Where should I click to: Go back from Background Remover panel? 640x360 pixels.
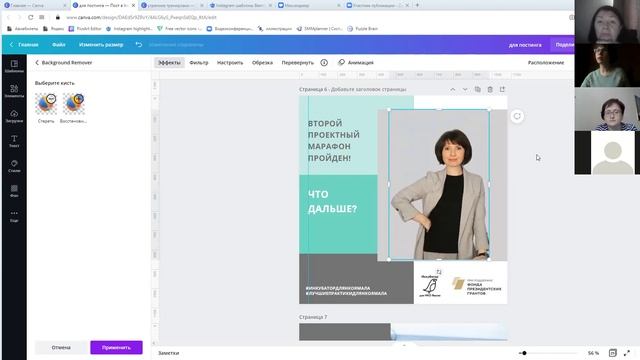pyautogui.click(x=37, y=62)
